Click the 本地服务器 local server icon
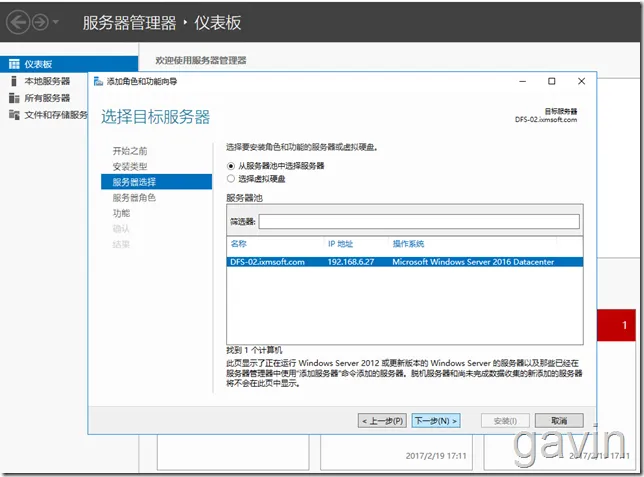 coord(14,81)
